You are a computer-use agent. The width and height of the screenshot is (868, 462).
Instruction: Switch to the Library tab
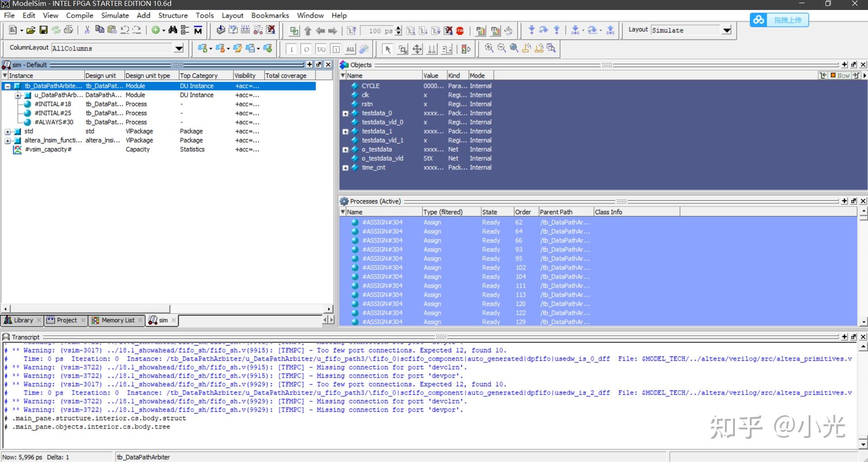pos(23,320)
